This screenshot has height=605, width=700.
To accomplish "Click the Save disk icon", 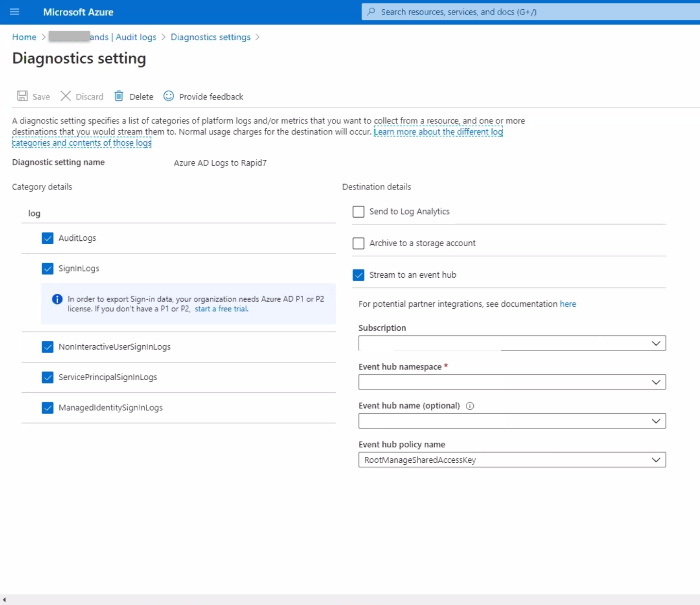I will click(x=22, y=96).
